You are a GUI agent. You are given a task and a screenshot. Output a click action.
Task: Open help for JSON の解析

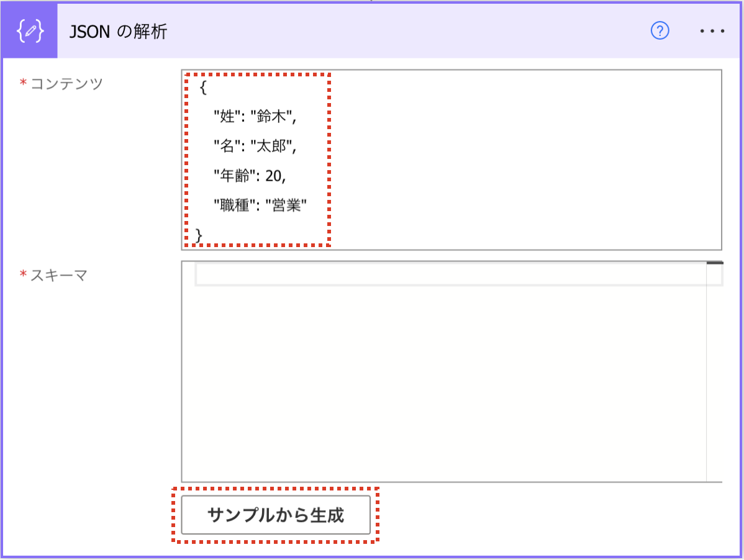click(660, 31)
